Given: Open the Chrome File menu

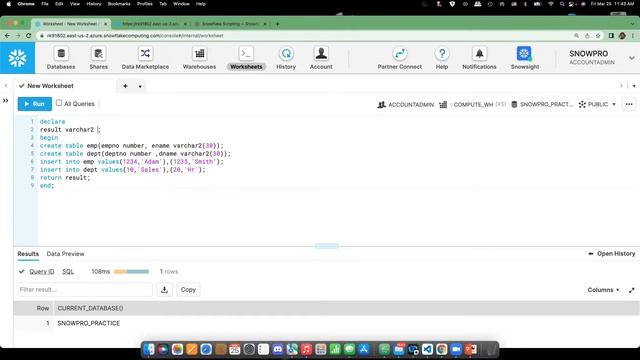Looking at the screenshot, I should pyautogui.click(x=45, y=4).
